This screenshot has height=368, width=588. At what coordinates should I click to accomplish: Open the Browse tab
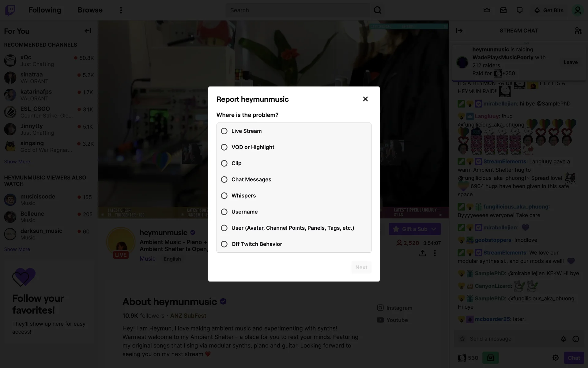point(90,10)
